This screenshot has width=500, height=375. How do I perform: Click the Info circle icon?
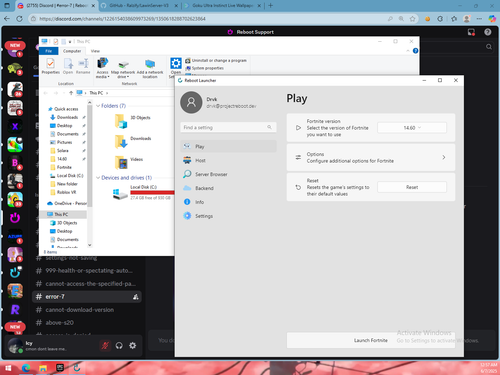point(187,202)
